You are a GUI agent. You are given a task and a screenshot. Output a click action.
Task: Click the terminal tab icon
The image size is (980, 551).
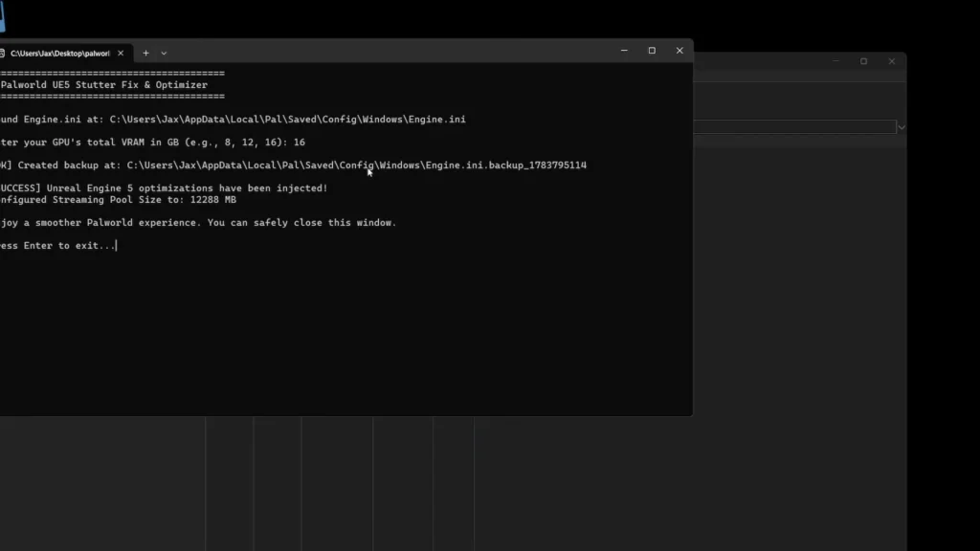pyautogui.click(x=2, y=54)
